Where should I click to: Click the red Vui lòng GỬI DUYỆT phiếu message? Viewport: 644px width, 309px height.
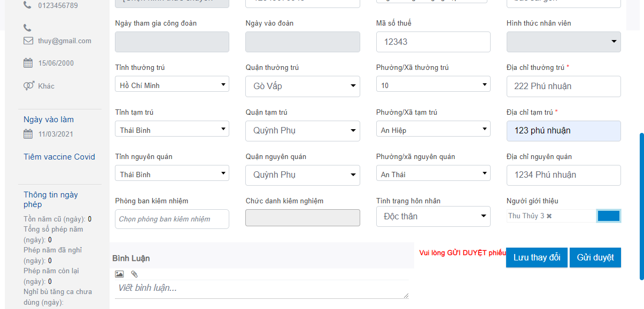coord(462,253)
